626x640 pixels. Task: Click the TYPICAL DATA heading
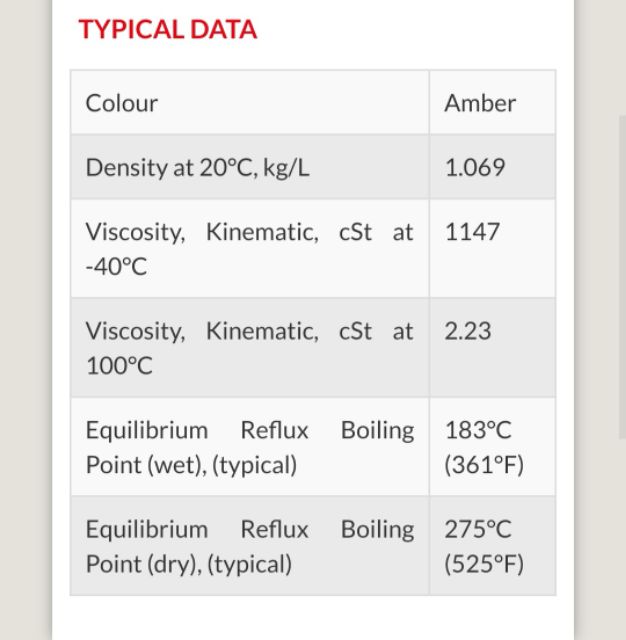167,30
